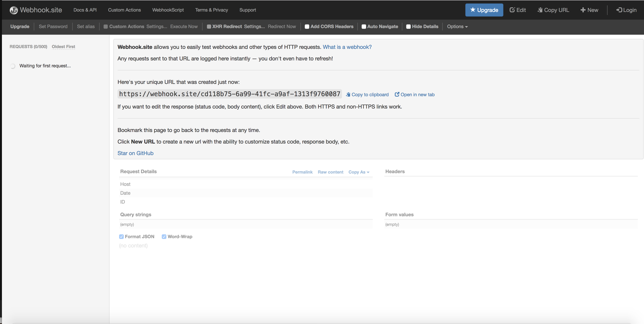The height and width of the screenshot is (324, 644).
Task: Enable the Add CORS Headers checkbox
Action: (x=307, y=27)
